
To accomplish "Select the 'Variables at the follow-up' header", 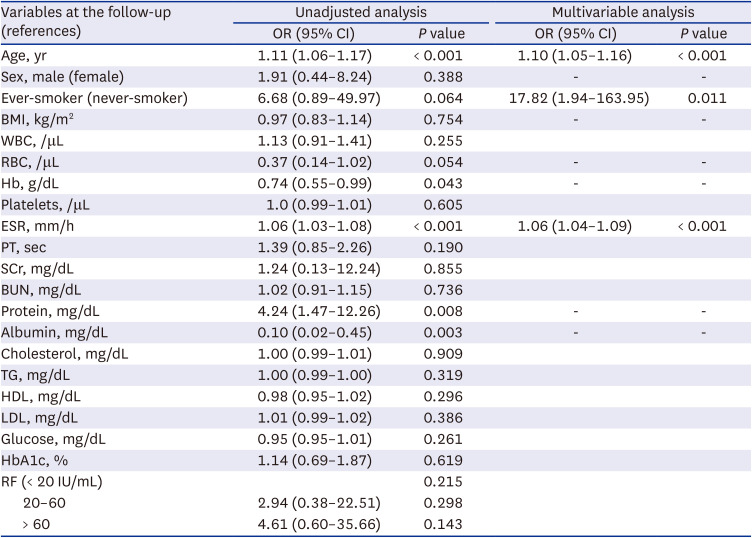I will coord(86,13).
